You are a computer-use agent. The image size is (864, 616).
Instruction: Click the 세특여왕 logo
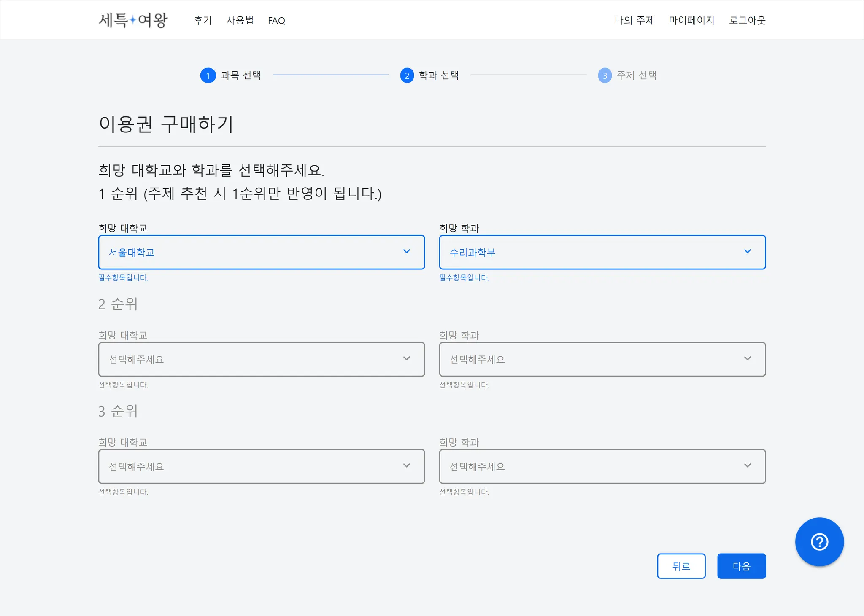click(x=133, y=20)
